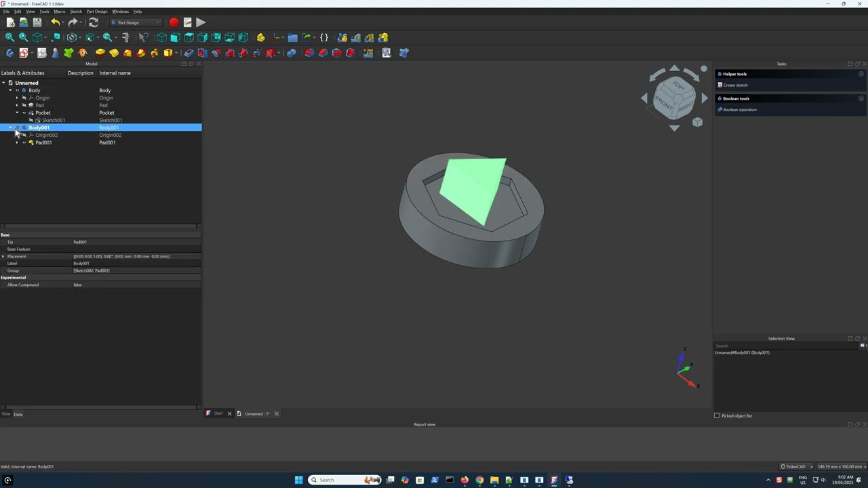Open the Macros dialog icon
The image size is (868, 488).
point(188,22)
